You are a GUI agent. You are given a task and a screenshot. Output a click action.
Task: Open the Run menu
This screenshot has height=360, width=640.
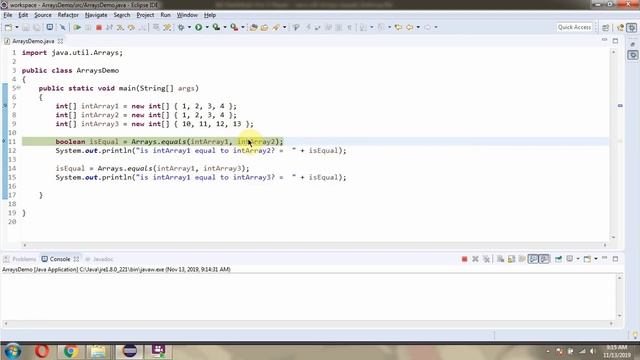(165, 15)
